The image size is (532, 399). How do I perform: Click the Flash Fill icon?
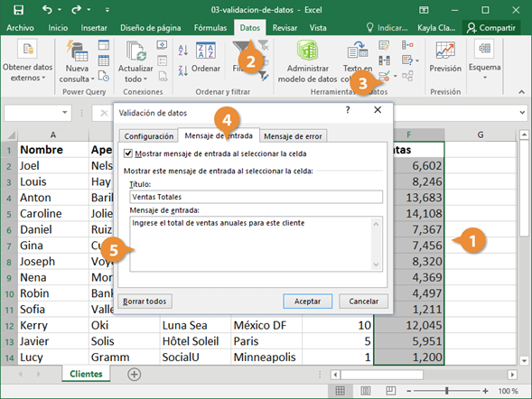pos(384,45)
